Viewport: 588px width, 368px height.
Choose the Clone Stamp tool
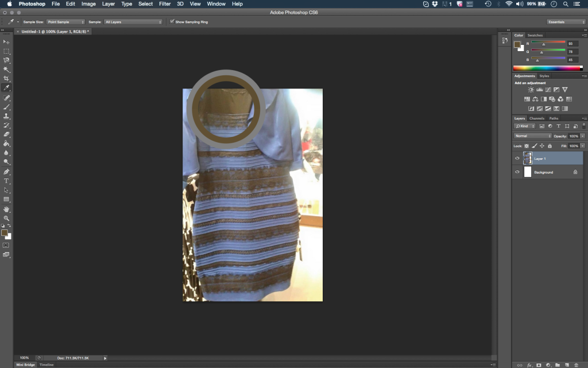pyautogui.click(x=7, y=117)
